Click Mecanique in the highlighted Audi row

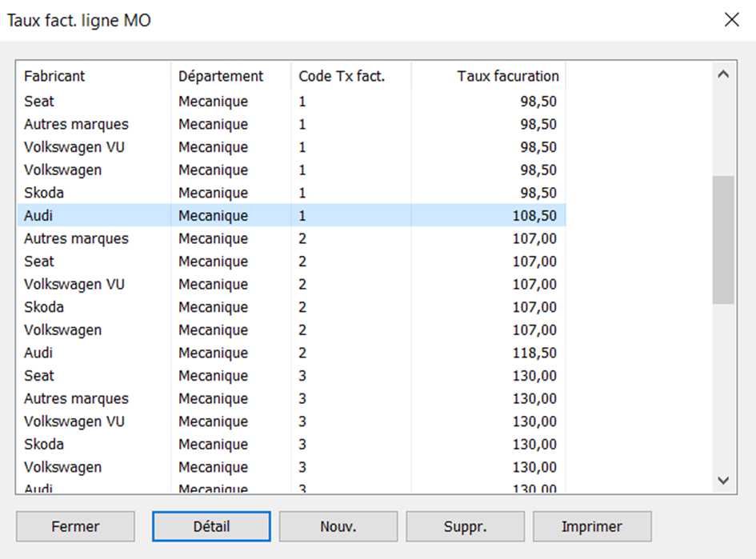point(213,216)
